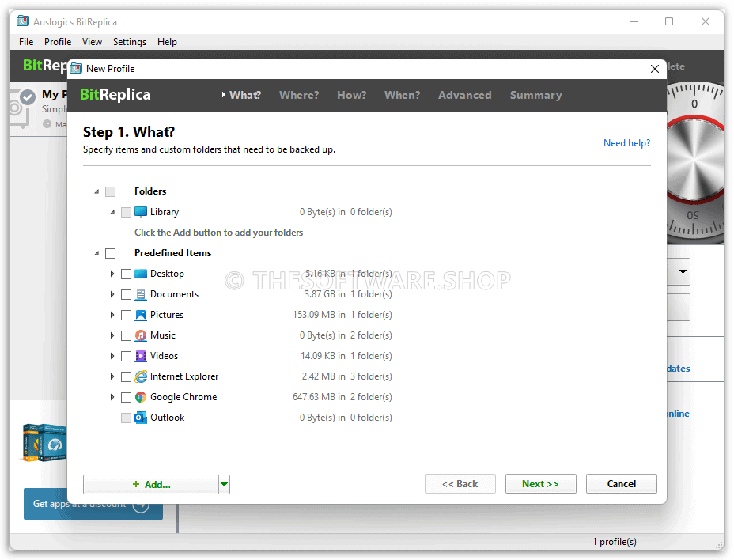This screenshot has width=734, height=560.
Task: Click 'Click the Add button to add your folders' hint
Action: tap(218, 233)
